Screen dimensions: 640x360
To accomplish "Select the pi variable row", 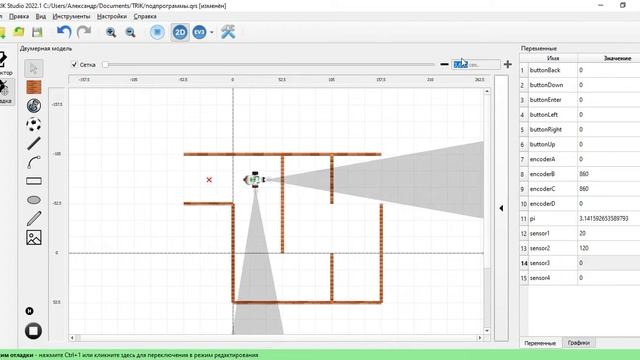I will pyautogui.click(x=580, y=219).
